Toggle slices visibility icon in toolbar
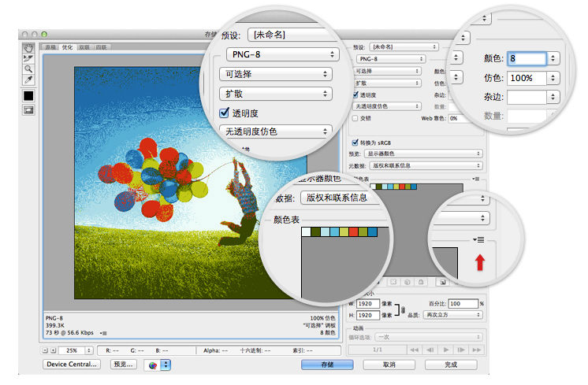Screen dimensions: 588x385 pyautogui.click(x=28, y=110)
